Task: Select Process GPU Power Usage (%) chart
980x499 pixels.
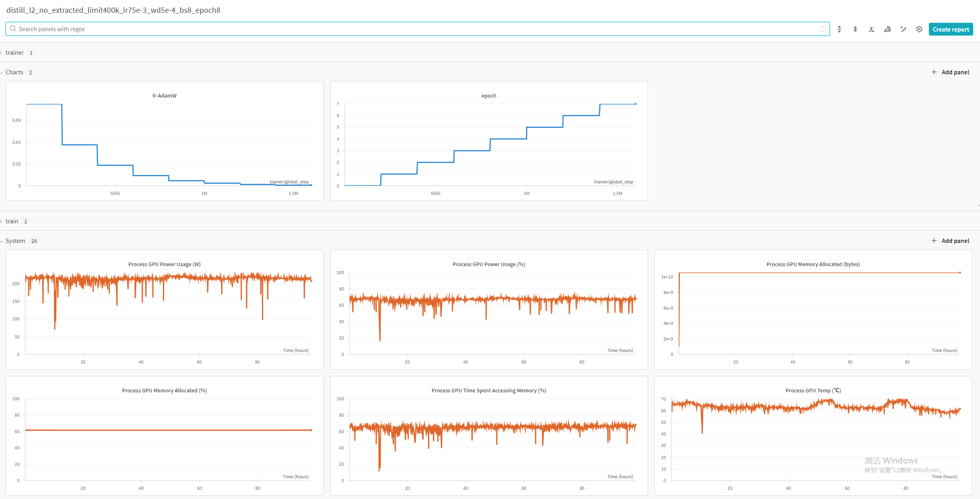Action: click(x=489, y=310)
